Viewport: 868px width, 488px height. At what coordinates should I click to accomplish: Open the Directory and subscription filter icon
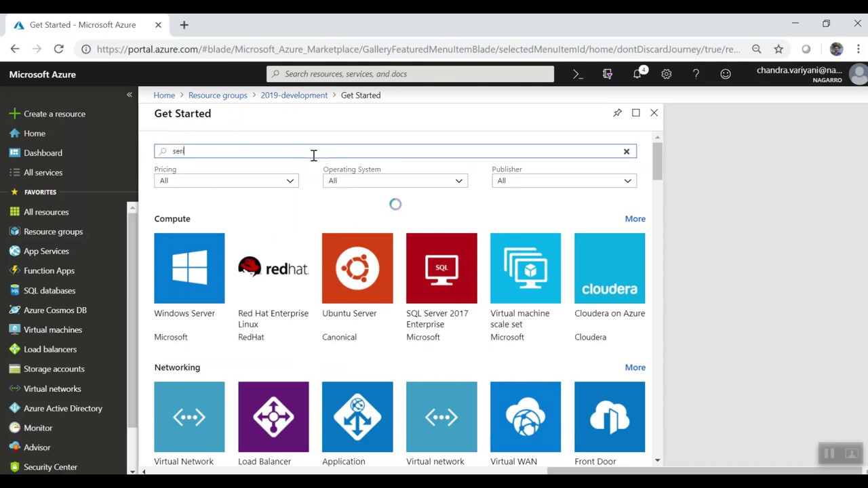(x=608, y=74)
